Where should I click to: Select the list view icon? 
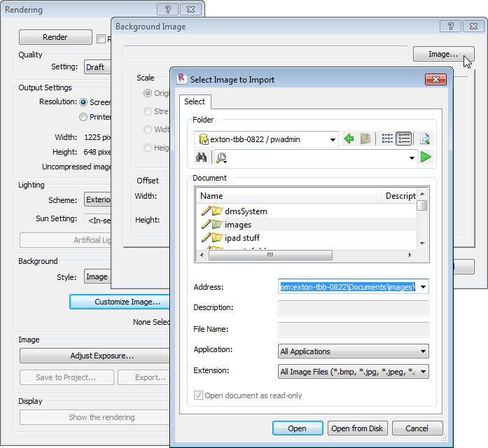(404, 139)
